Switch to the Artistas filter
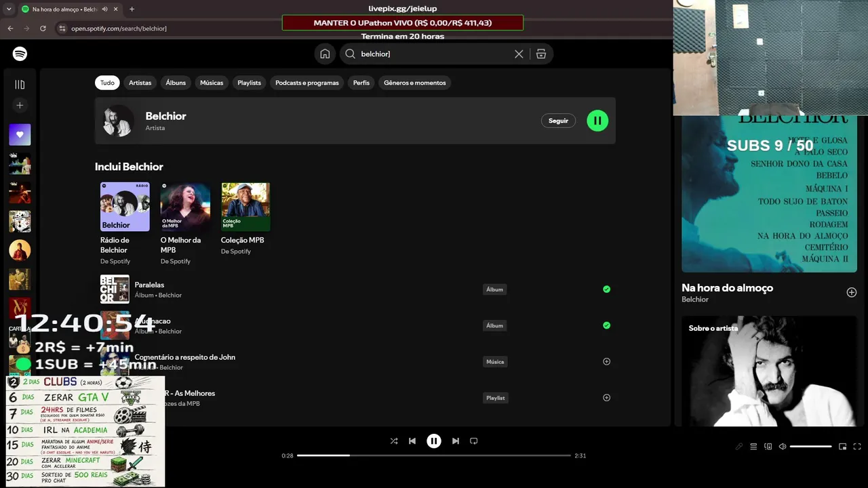The height and width of the screenshot is (488, 868). click(x=140, y=83)
